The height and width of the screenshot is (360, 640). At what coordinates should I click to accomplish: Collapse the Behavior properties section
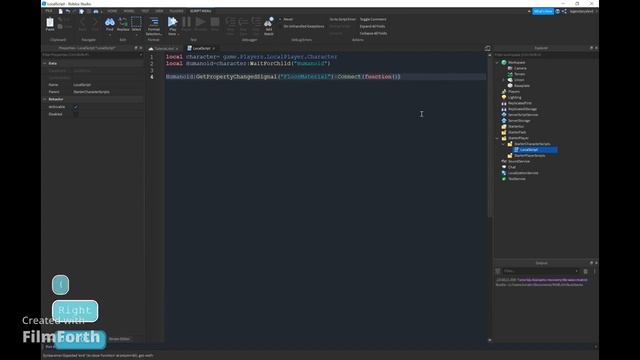pyautogui.click(x=44, y=99)
